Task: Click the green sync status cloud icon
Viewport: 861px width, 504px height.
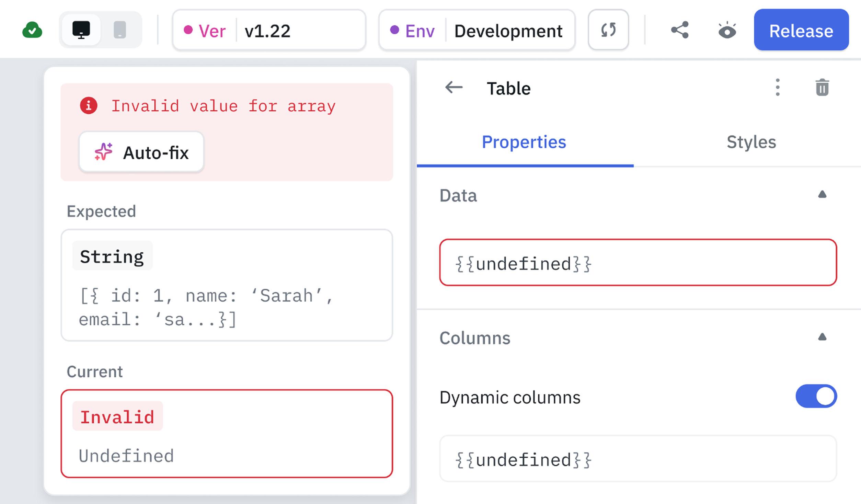Action: click(32, 30)
